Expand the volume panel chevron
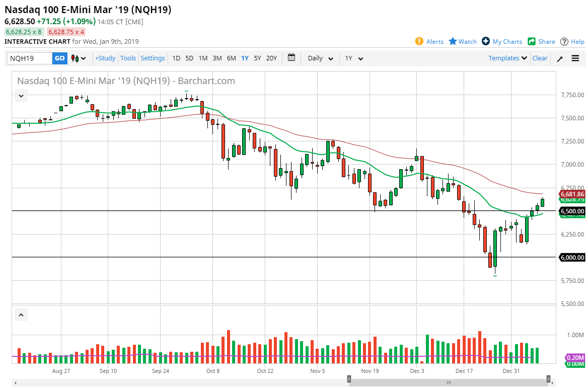588x388 pixels. tap(21, 314)
